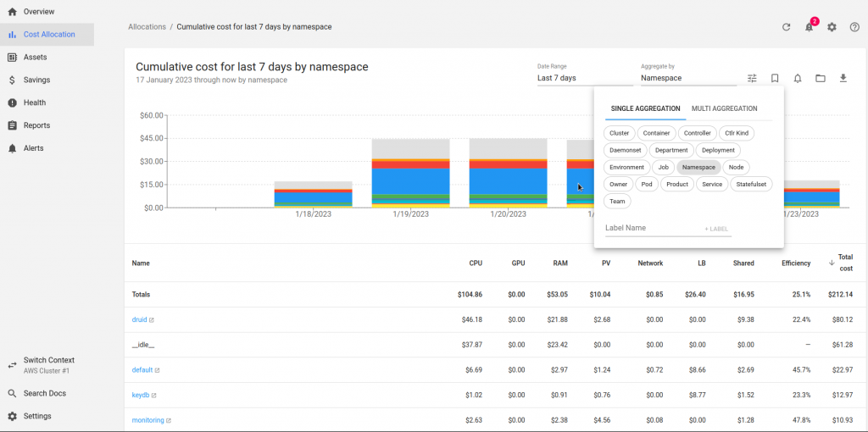Click the Label Name input field
Image resolution: width=868 pixels, height=432 pixels.
coord(651,228)
